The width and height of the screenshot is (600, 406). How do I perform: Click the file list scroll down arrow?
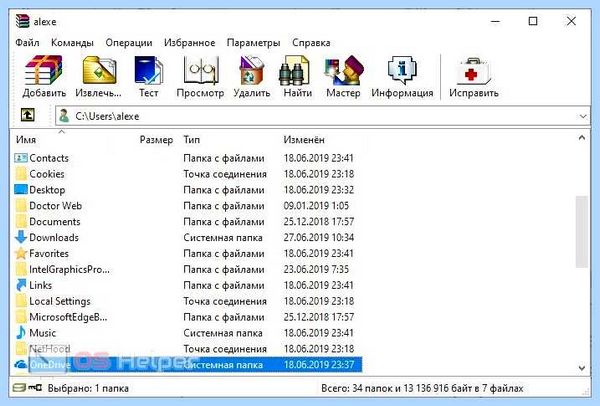pyautogui.click(x=582, y=368)
